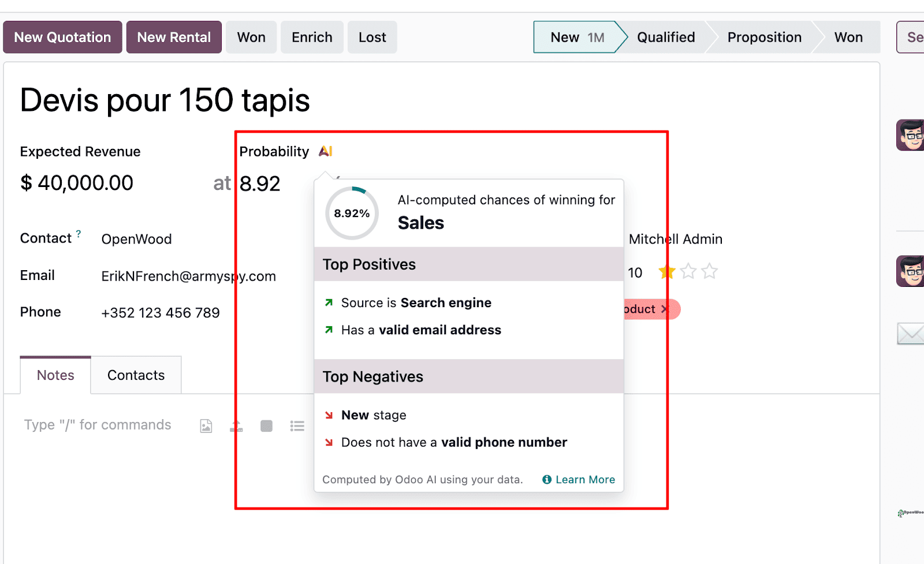924x564 pixels.
Task: Toggle the first priority star
Action: 666,271
